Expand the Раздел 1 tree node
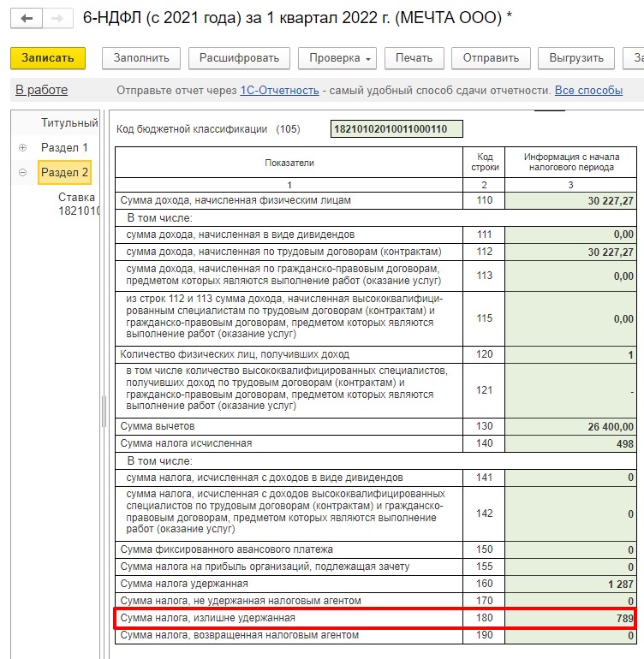The width and height of the screenshot is (644, 659). (23, 147)
